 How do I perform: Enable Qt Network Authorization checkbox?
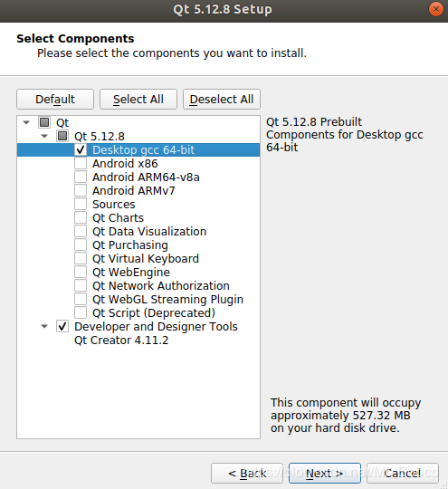[x=81, y=285]
